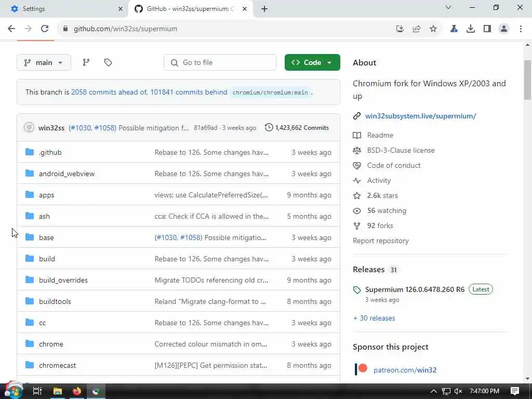Switch to the Settings browser tab
Viewport: 532px width, 399px height.
pyautogui.click(x=64, y=9)
